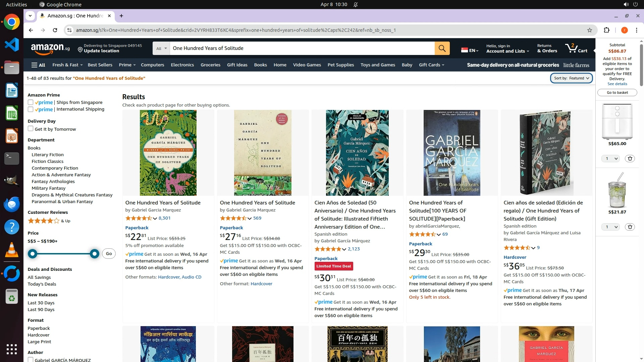This screenshot has width=644, height=362.
Task: Open Visual Studio Code from dock
Action: point(12,45)
